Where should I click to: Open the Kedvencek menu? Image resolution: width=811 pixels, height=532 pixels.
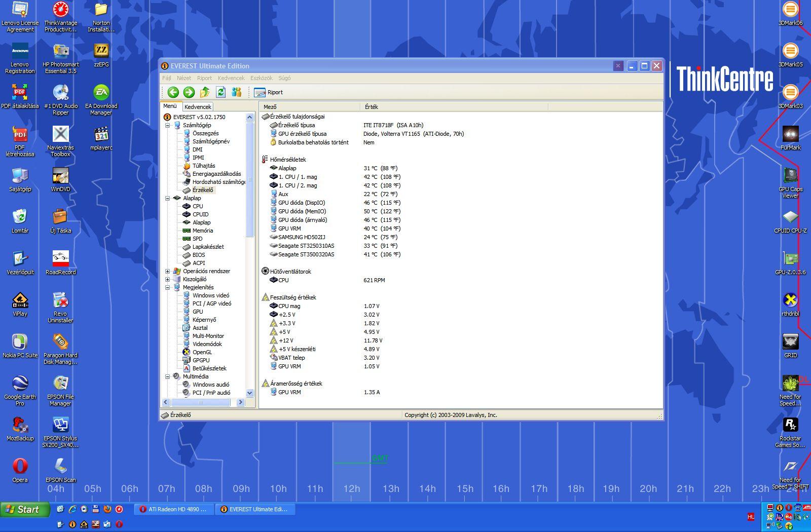point(231,78)
